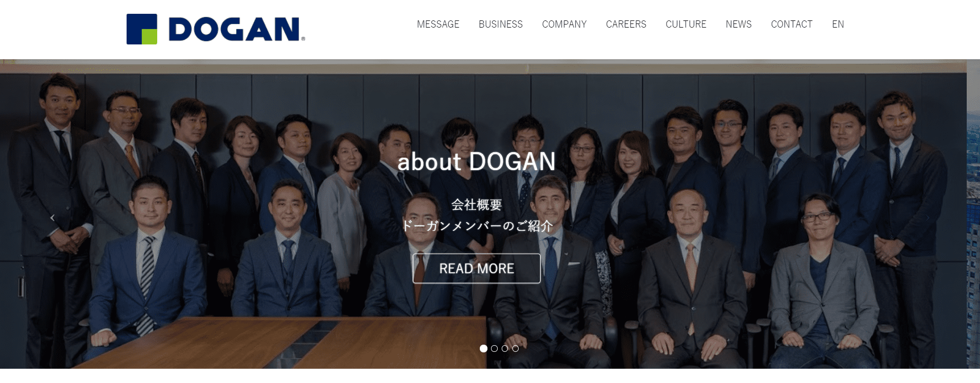The width and height of the screenshot is (980, 383).
Task: Click the 会社概要 slide subtitle text
Action: (x=477, y=205)
